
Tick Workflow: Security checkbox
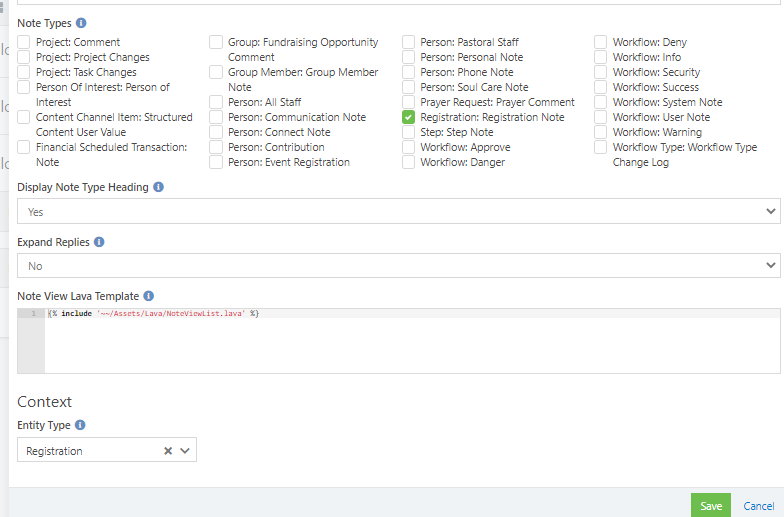(600, 72)
